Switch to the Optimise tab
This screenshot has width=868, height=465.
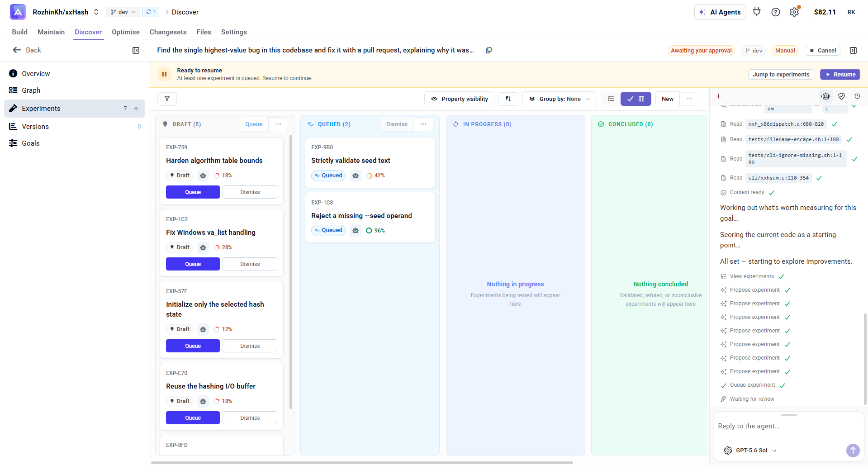126,32
